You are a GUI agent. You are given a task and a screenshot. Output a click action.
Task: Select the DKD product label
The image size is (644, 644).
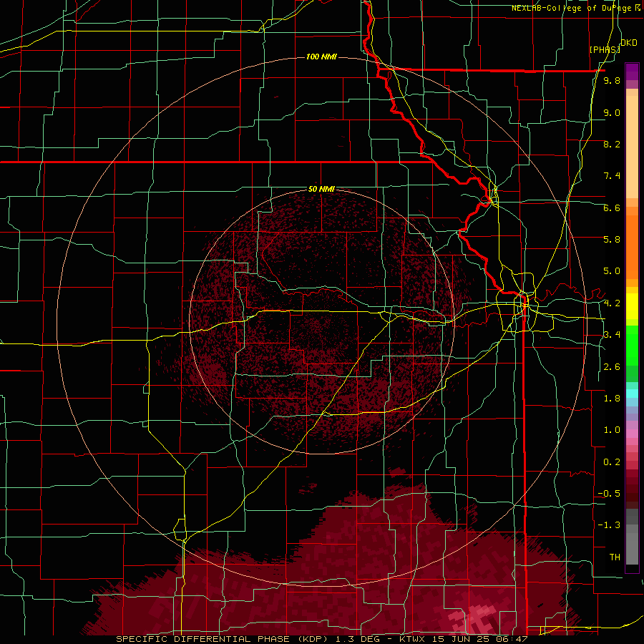click(628, 43)
